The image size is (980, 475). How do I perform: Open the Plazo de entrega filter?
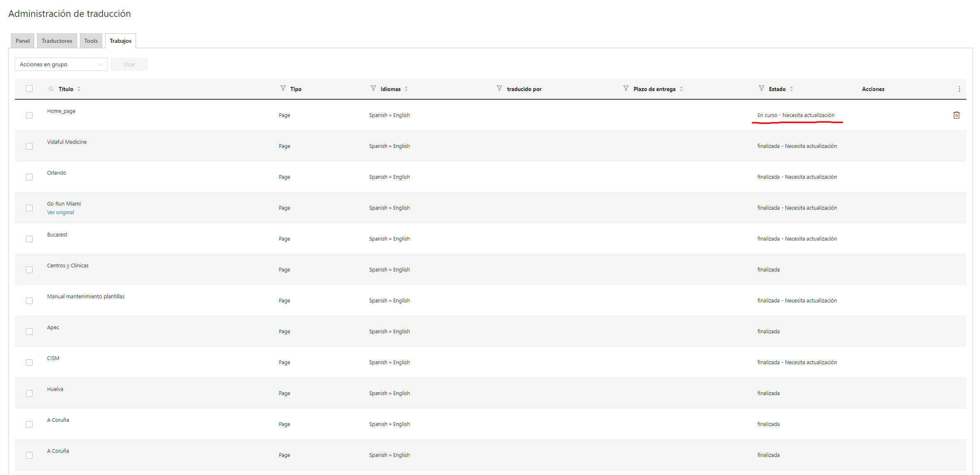point(626,89)
